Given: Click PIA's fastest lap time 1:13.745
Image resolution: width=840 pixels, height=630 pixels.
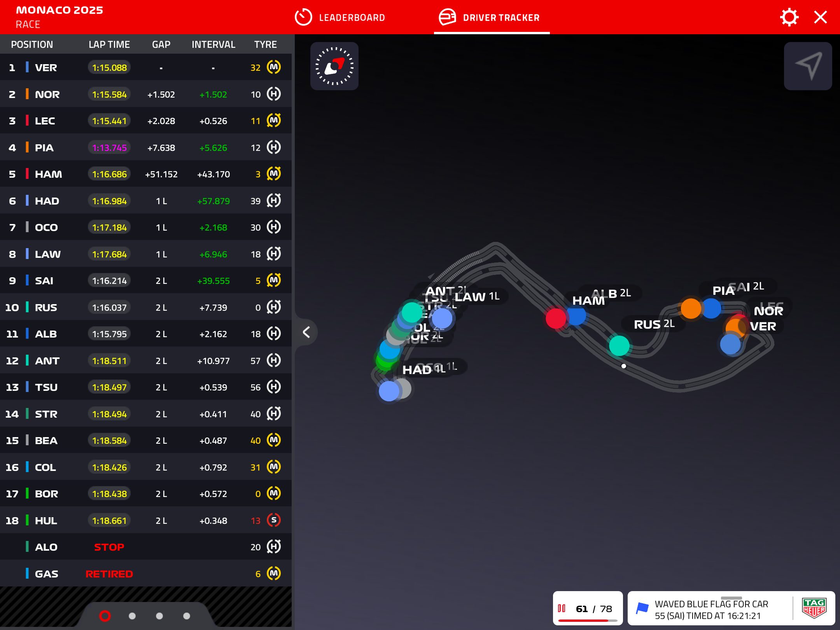Looking at the screenshot, I should click(x=109, y=147).
